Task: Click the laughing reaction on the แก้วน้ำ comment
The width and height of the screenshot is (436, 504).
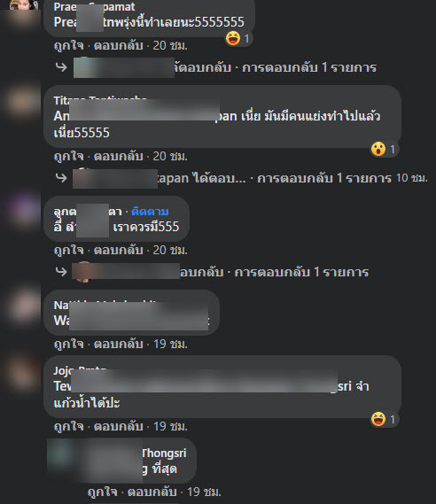Action: tap(378, 419)
